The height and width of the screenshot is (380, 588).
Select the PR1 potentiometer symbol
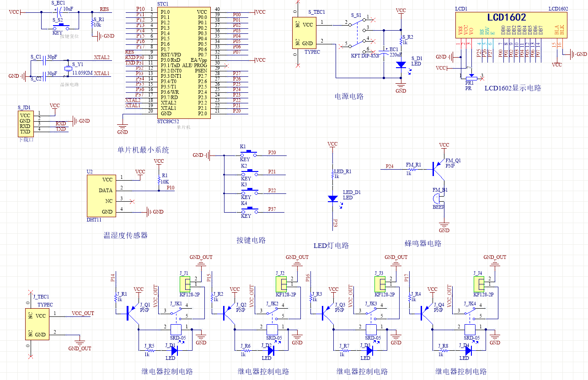(470, 78)
